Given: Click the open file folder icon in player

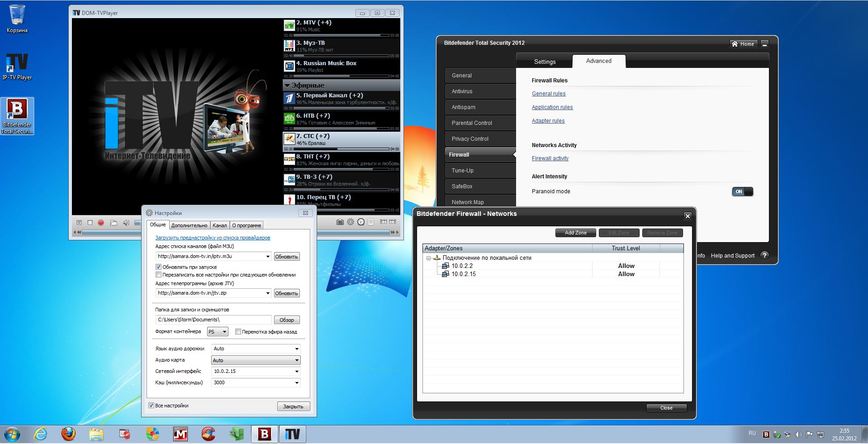Looking at the screenshot, I should 114,223.
